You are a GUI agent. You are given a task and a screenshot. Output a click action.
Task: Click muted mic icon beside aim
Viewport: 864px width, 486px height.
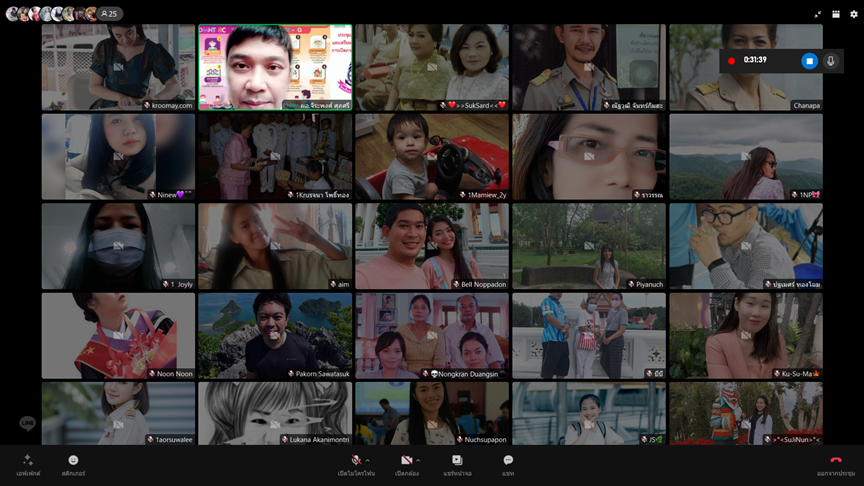click(333, 284)
